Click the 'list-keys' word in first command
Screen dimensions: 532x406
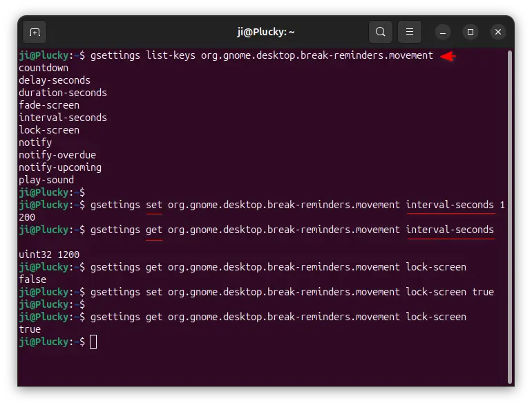[x=171, y=55]
